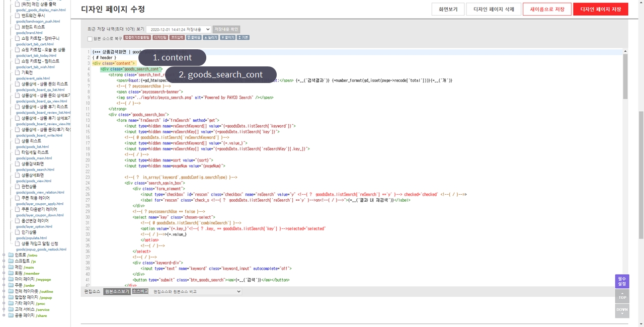Click the TOP scroll arrow button

[x=622, y=296]
